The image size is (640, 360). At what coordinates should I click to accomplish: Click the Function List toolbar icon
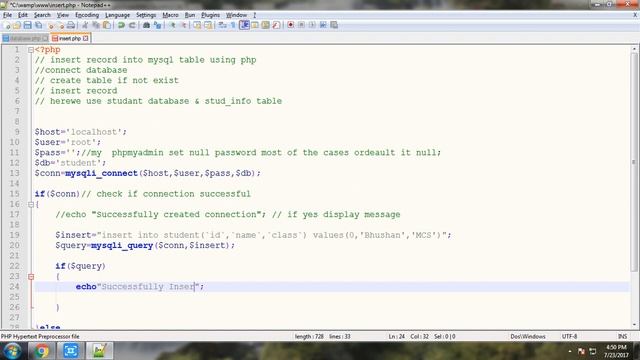tap(276, 25)
